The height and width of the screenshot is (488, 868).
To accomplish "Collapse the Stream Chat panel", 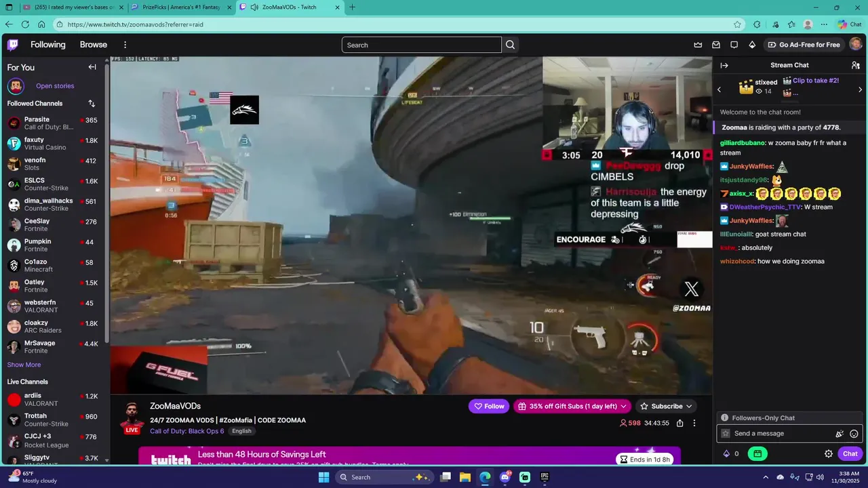I will coord(724,65).
